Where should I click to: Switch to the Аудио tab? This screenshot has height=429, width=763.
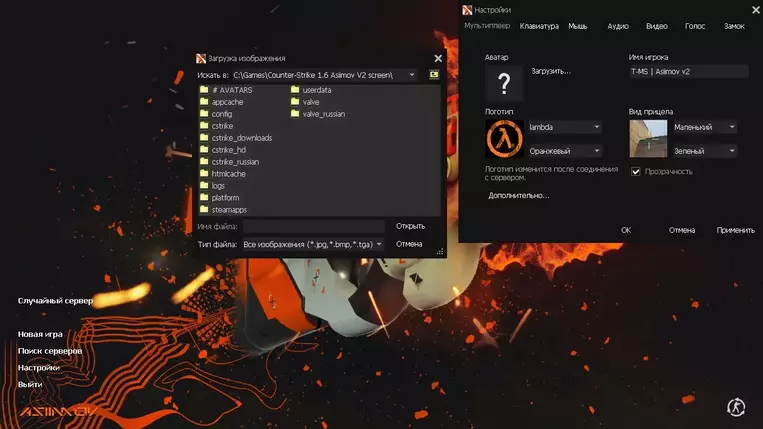coord(618,26)
